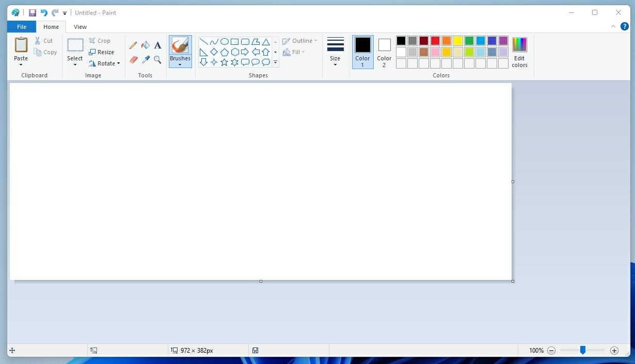Image resolution: width=635 pixels, height=364 pixels.
Task: Choose the Five-point star shape
Action: [224, 62]
